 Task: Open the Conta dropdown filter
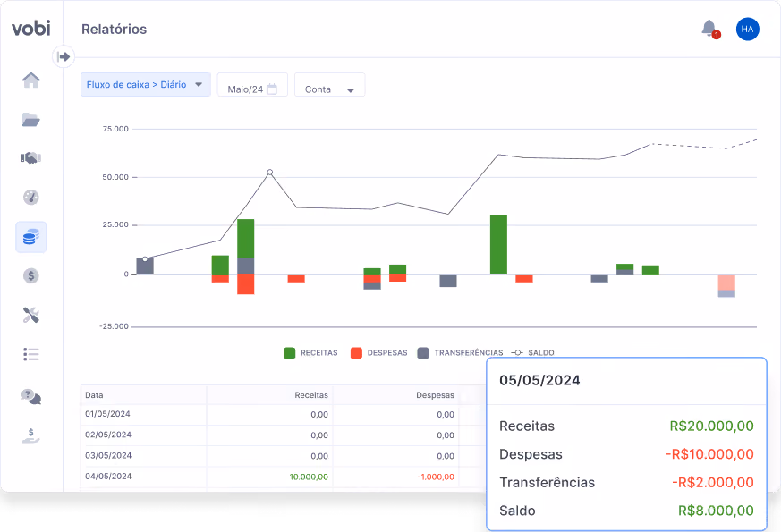tap(330, 85)
